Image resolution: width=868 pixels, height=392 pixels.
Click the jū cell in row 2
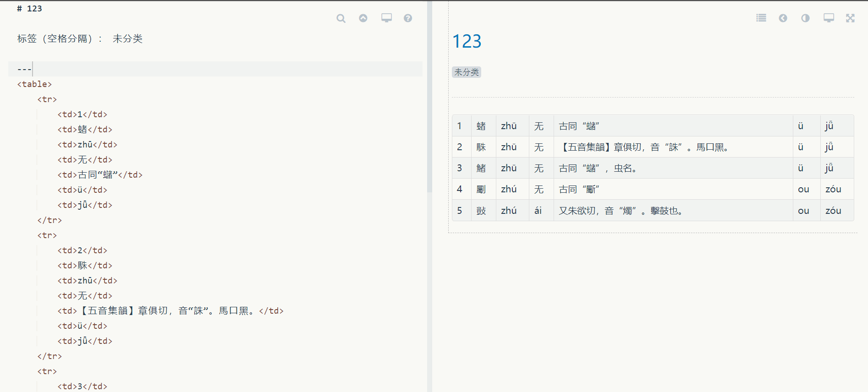837,147
